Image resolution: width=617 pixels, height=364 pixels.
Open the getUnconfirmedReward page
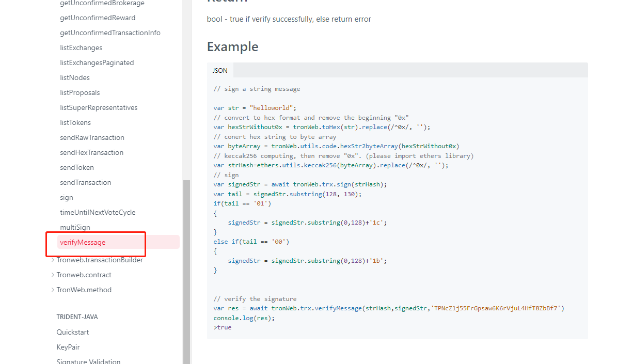coord(98,18)
